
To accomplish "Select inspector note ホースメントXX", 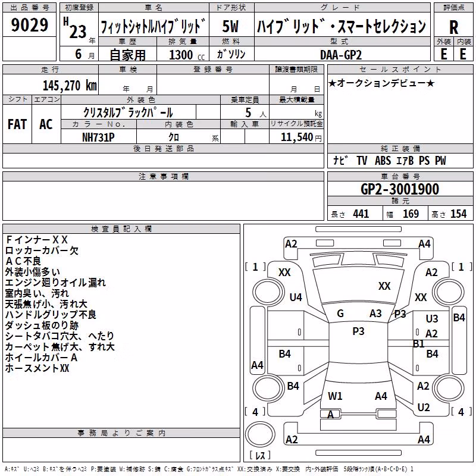I will tap(37, 368).
